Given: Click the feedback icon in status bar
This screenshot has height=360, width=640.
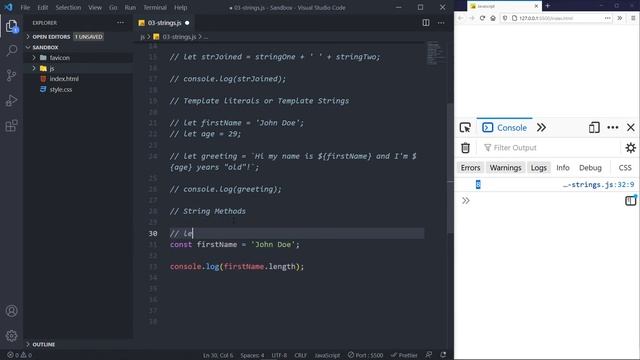Looking at the screenshot, I should pyautogui.click(x=429, y=355).
